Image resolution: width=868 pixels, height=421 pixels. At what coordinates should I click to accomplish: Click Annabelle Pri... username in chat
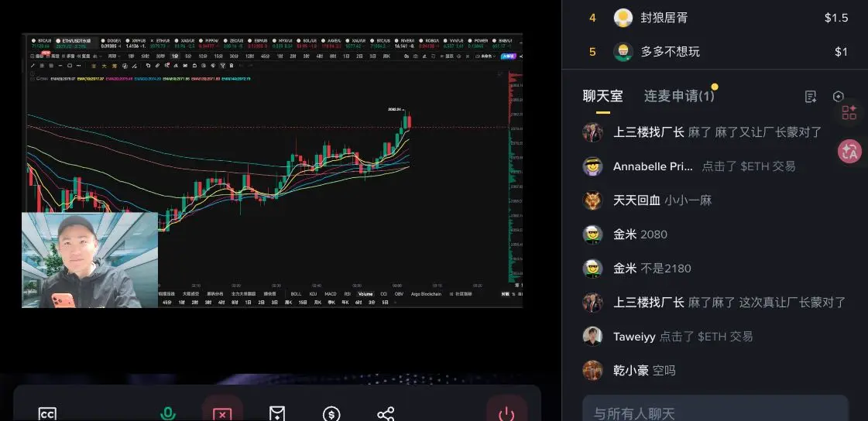point(654,166)
